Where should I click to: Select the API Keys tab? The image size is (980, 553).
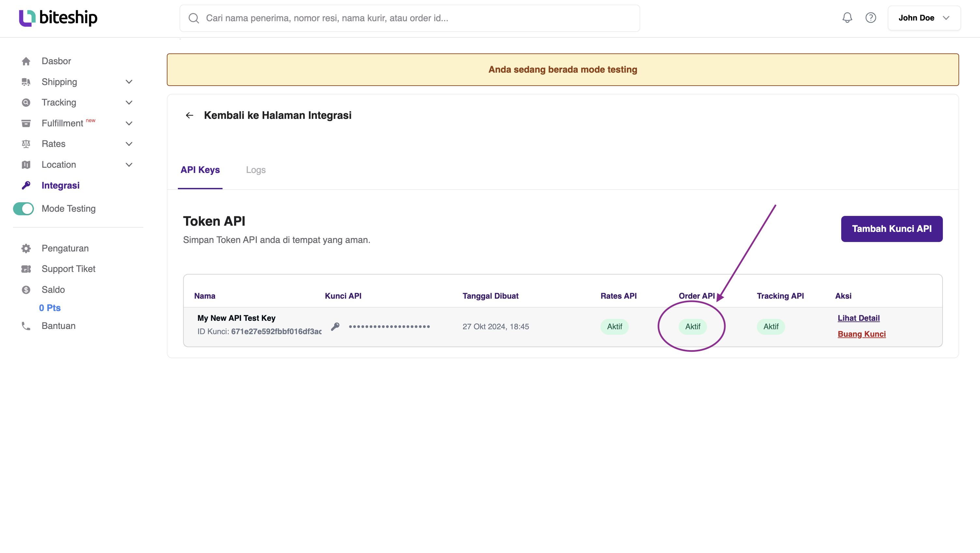point(200,170)
